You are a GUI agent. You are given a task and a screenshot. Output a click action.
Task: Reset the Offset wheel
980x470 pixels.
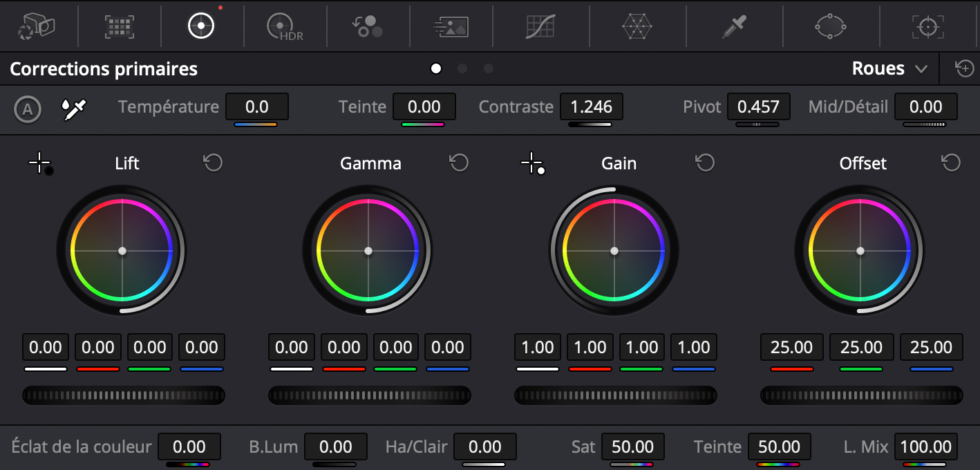tap(951, 163)
